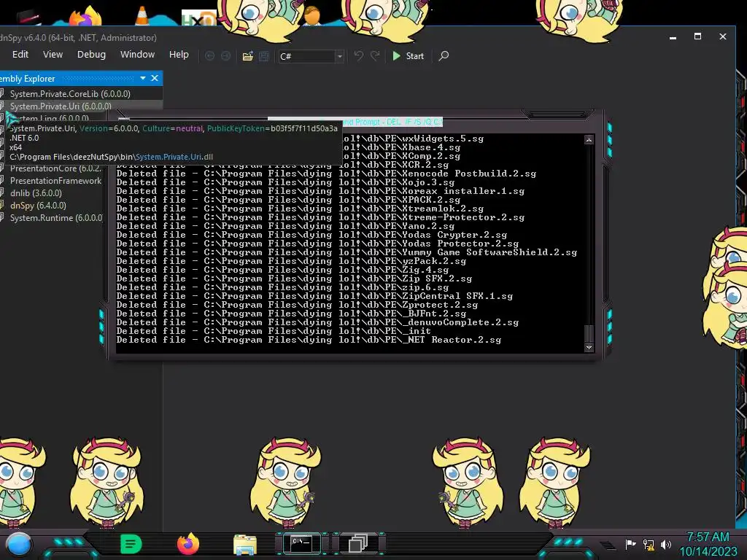
Task: Close the dnSpy window
Action: click(x=723, y=36)
